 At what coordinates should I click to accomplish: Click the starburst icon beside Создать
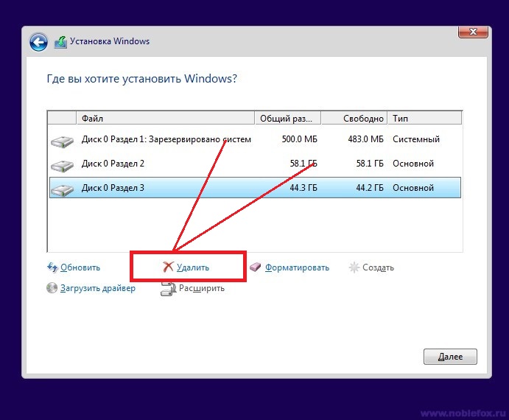[354, 267]
